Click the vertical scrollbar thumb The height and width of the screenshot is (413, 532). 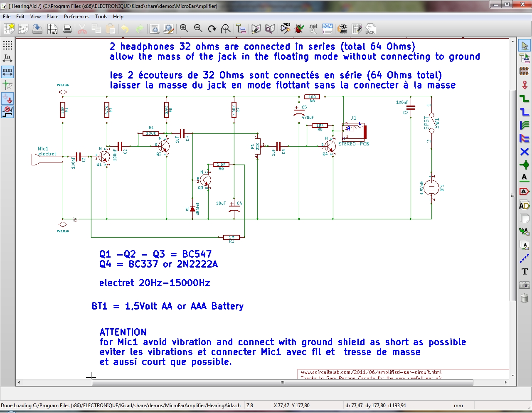[513, 195]
